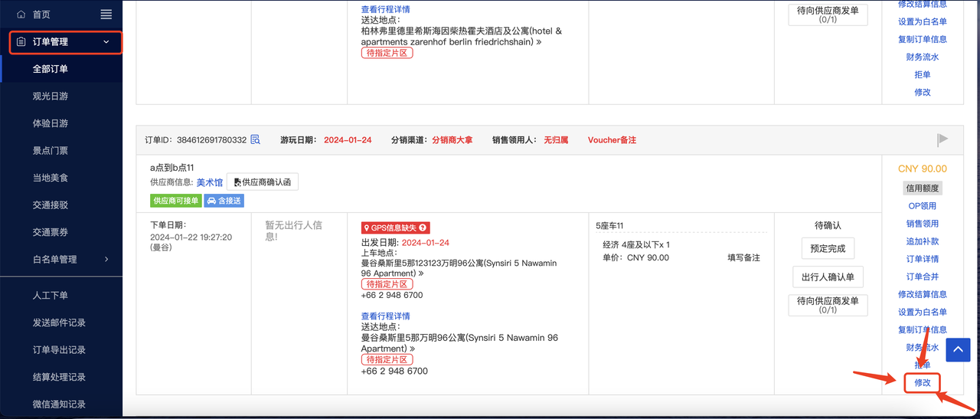Viewport: 980px width, 419px height.
Task: Click the 预定完成 button
Action: click(828, 249)
